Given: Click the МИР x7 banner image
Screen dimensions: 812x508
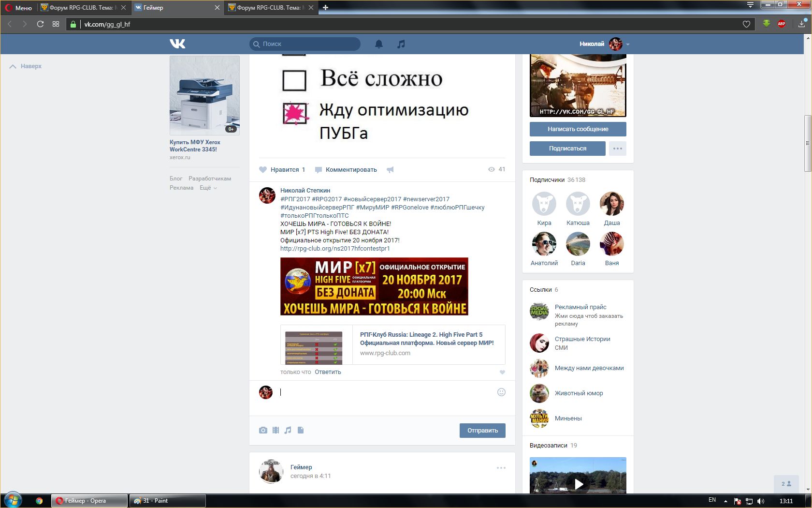Looking at the screenshot, I should tap(374, 286).
